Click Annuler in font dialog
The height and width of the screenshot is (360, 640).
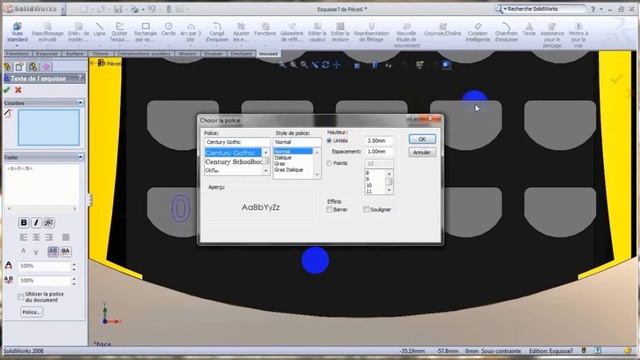(x=422, y=152)
